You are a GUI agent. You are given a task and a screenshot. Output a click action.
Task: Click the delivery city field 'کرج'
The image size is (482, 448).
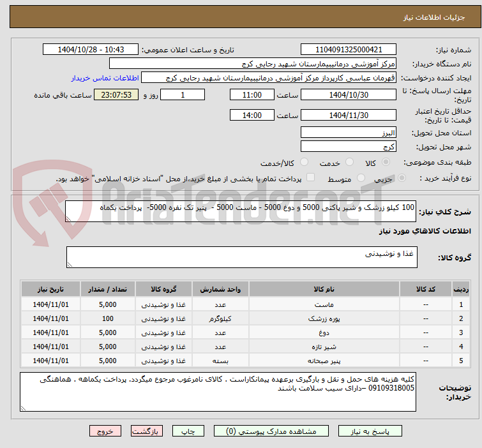point(349,147)
